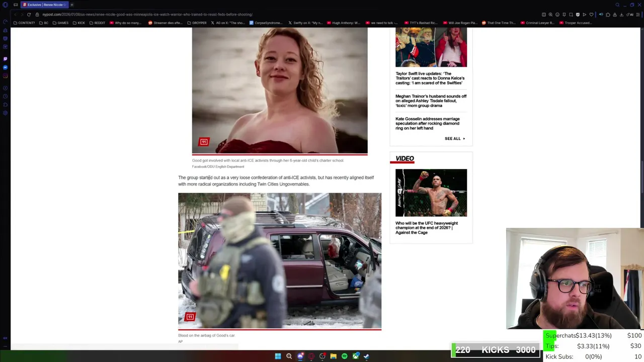This screenshot has width=644, height=362.
Task: Open a new tab with plus button
Action: point(72,5)
